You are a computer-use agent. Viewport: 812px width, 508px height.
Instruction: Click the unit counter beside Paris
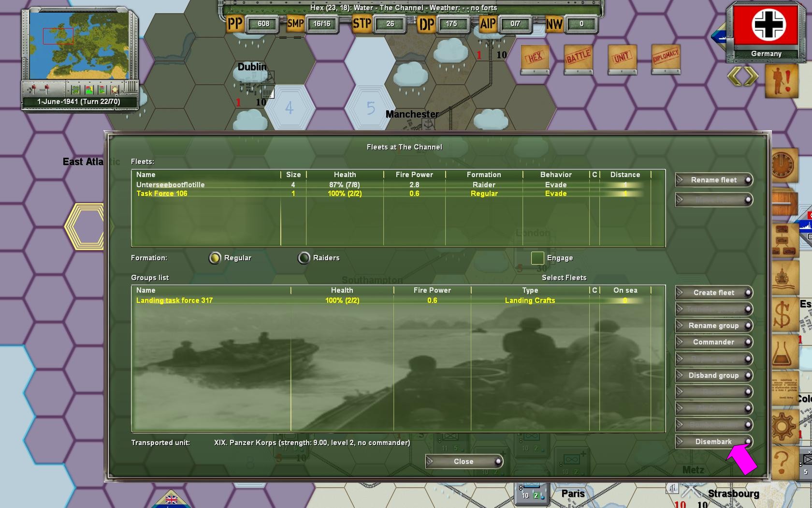coord(531,494)
